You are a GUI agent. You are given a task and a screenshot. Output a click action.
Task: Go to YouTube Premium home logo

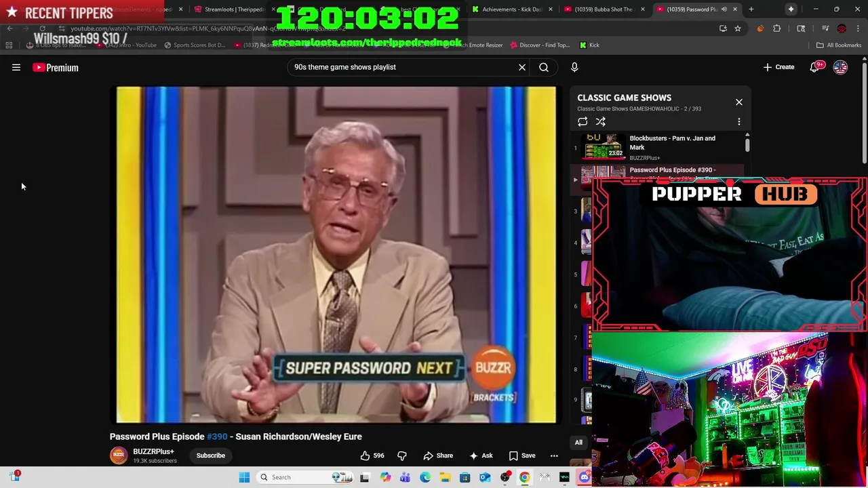click(56, 67)
